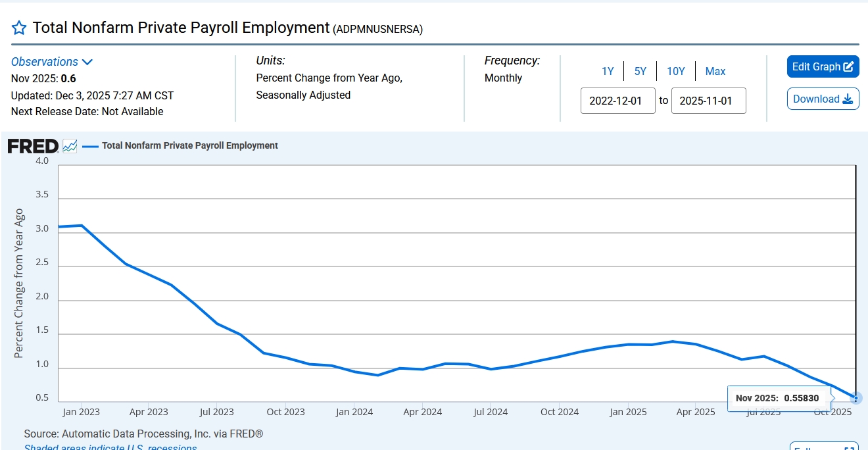
Task: Click the highlighted Nov 2025 data point
Action: 856,398
